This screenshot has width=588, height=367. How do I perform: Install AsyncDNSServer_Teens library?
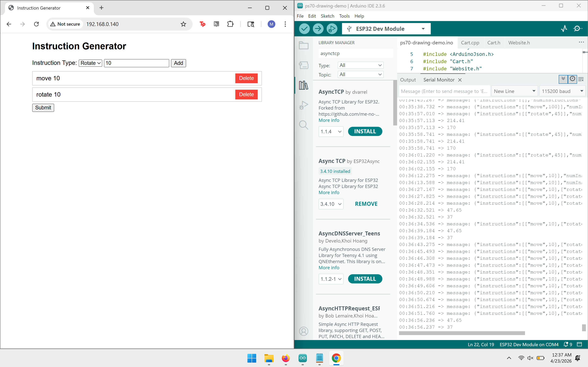pos(365,279)
